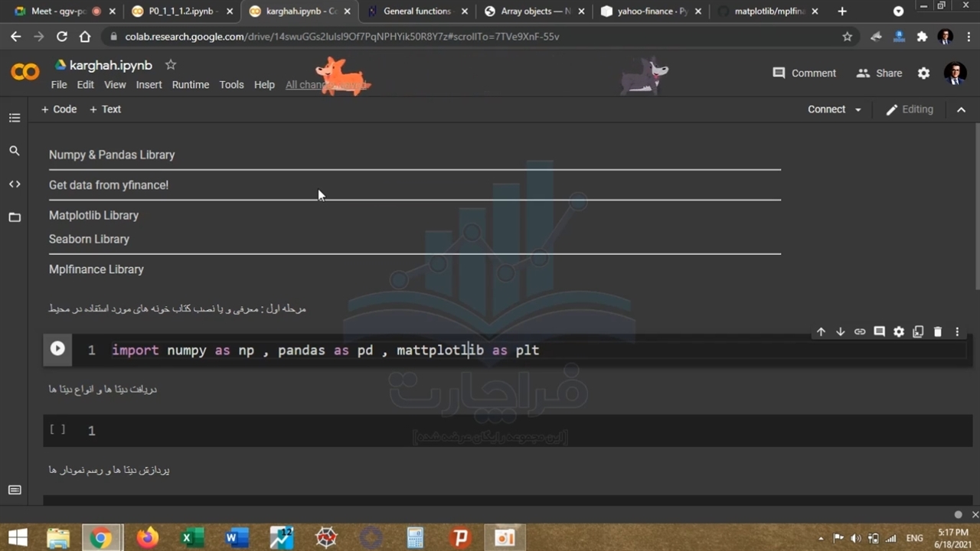Open the Runtime menu
Viewport: 980px width, 551px height.
click(190, 85)
